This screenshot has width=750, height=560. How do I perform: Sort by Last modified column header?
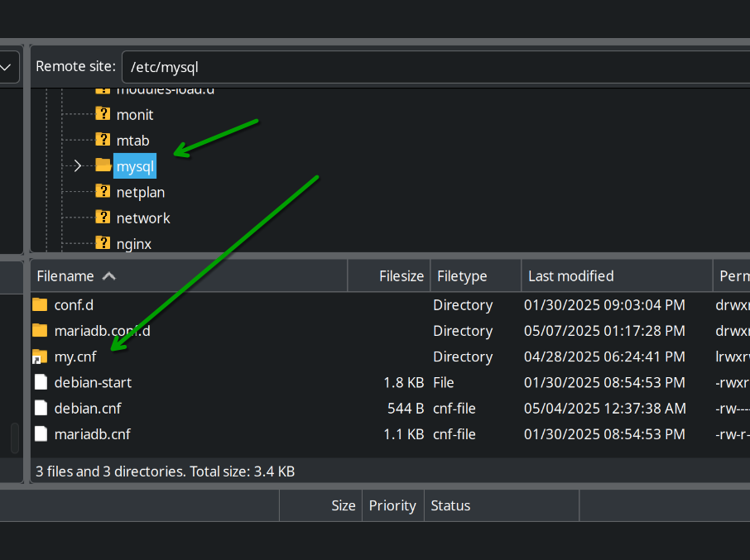coord(617,275)
